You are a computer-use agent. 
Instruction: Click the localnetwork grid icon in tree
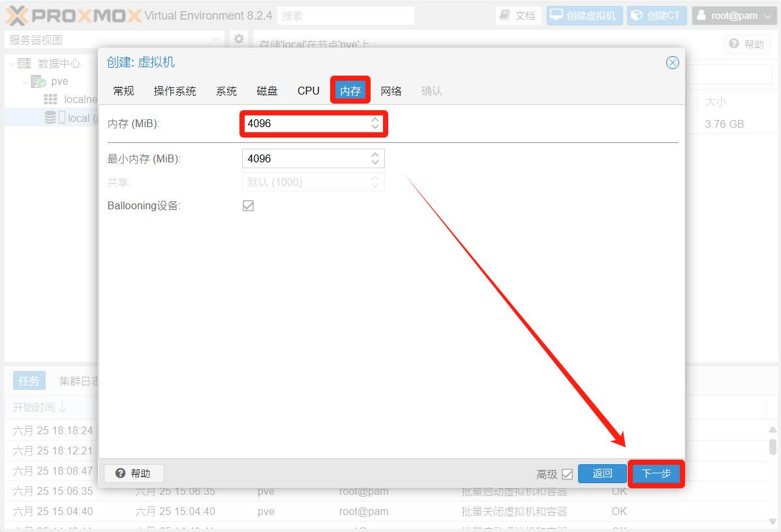pyautogui.click(x=50, y=100)
